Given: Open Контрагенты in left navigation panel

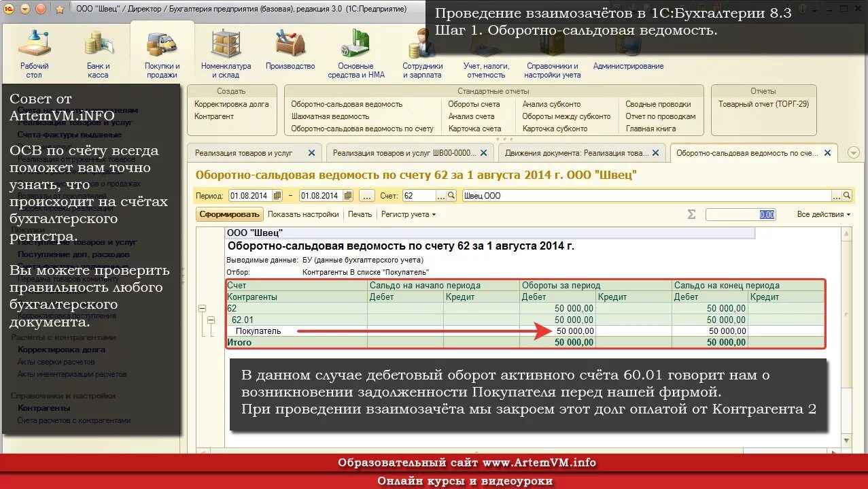Looking at the screenshot, I should 44,408.
